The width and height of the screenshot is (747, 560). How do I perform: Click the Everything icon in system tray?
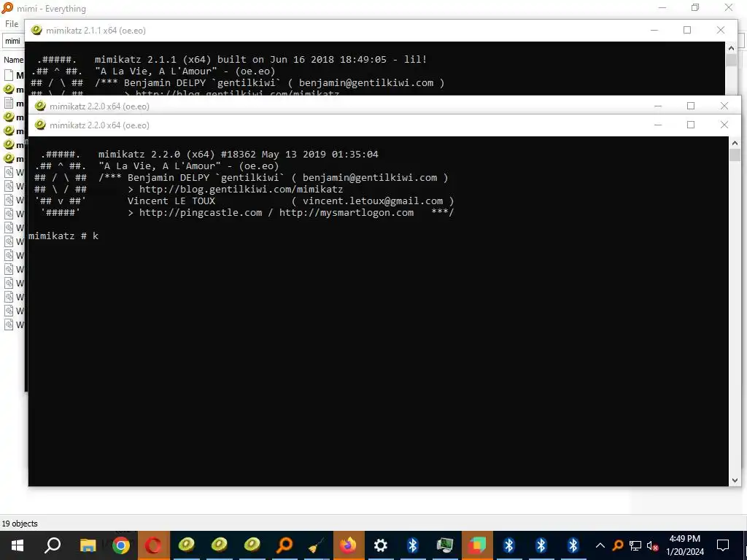618,545
